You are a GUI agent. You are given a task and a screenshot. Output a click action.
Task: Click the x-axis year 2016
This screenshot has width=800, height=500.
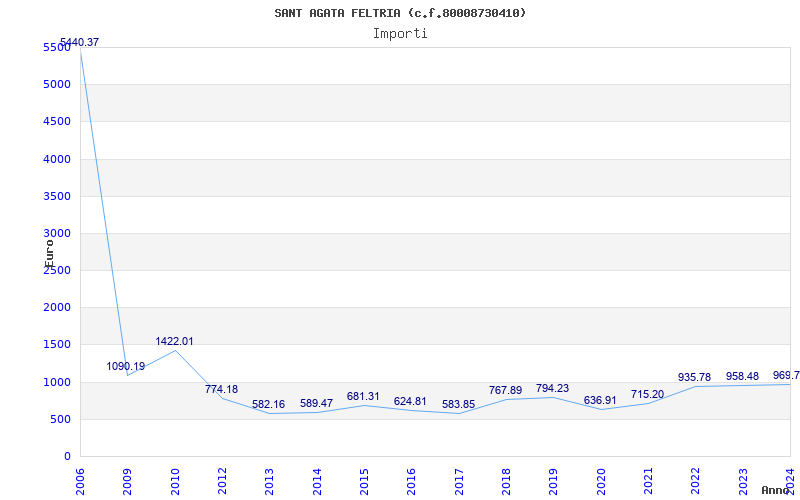pos(412,482)
